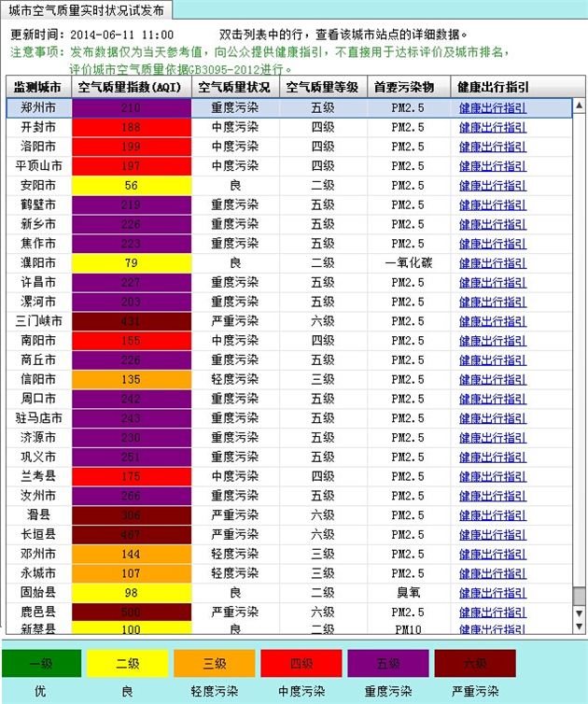
Task: Click the 六级 grade cell for 三门峡市
Action: (x=323, y=321)
